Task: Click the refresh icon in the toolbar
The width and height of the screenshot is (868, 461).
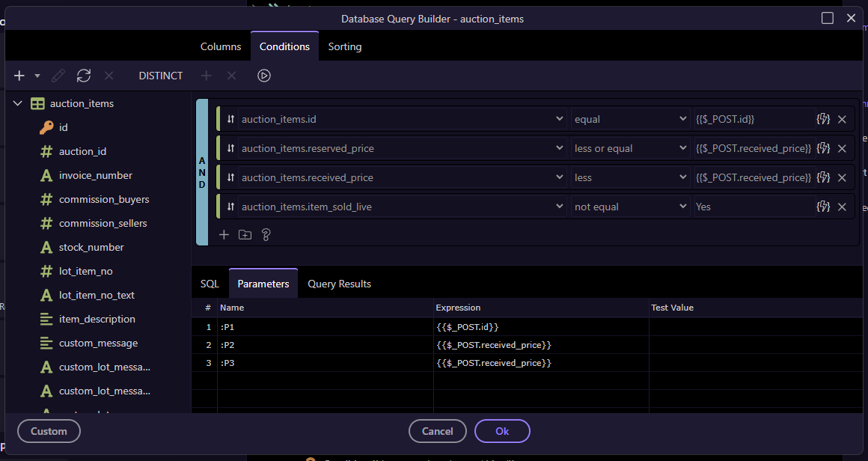Action: click(x=84, y=76)
